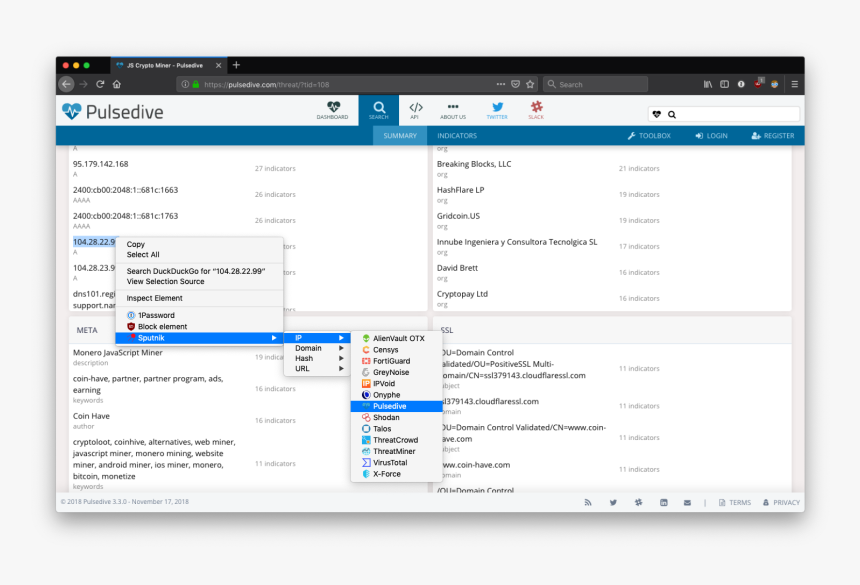Select IPVoid lookup
Screen dimensions: 860x585
click(x=397, y=383)
